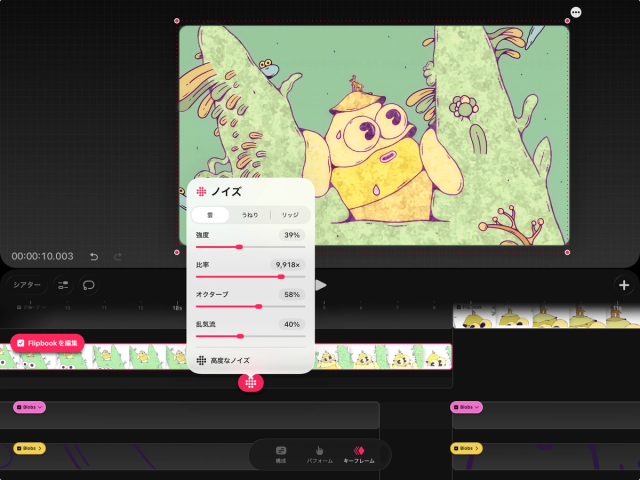Click the 39% strength value field
Viewport: 640px width, 480px height.
pos(292,235)
